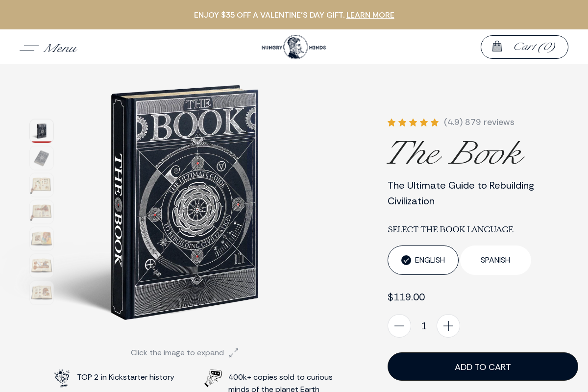
Task: Click the Hungry Minds logo
Action: [x=294, y=47]
